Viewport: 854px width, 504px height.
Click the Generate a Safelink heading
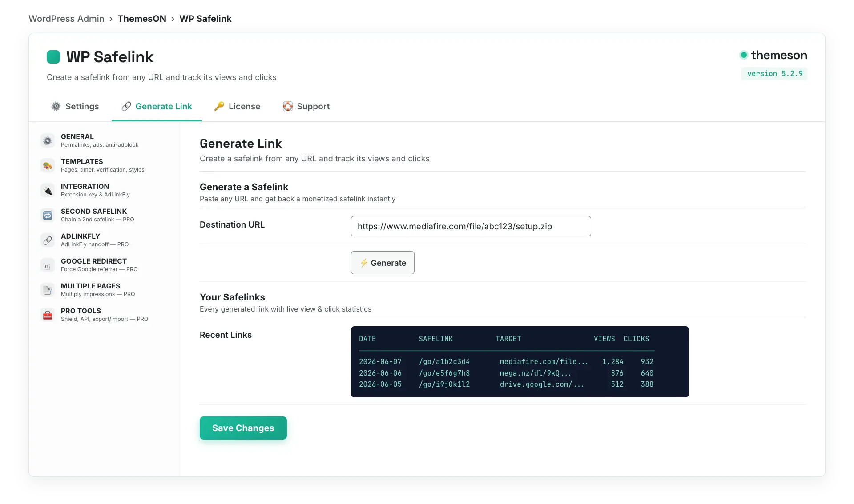pyautogui.click(x=244, y=187)
